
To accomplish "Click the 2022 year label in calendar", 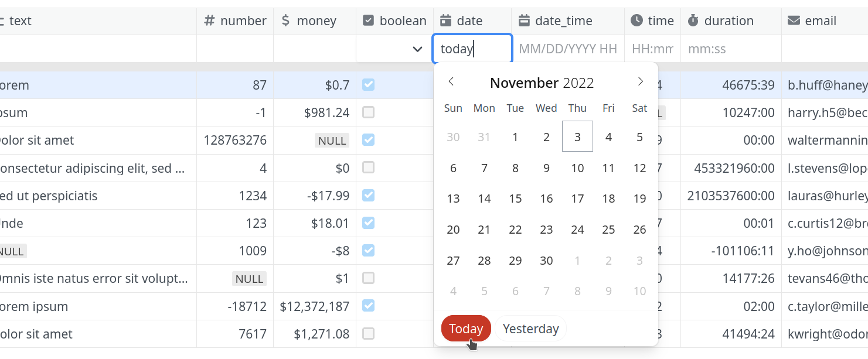I will point(578,83).
